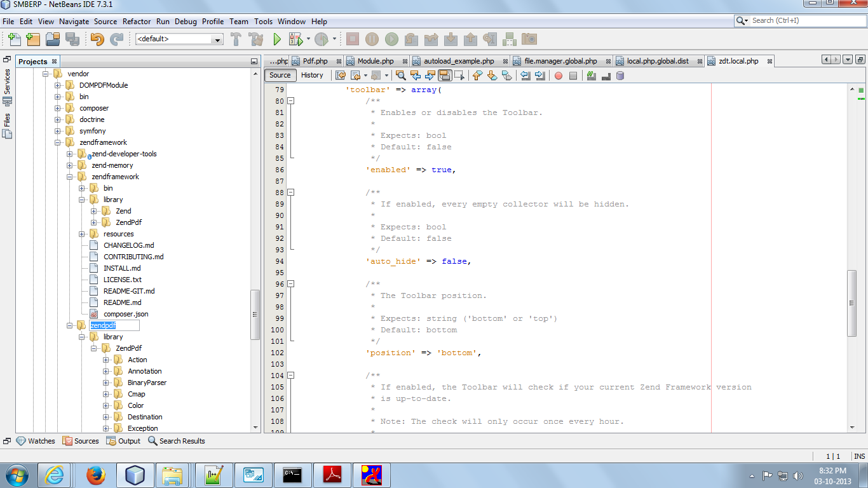Toggle Bookmark icon in editor toolbar
Image resolution: width=868 pixels, height=488 pixels.
[x=506, y=76]
